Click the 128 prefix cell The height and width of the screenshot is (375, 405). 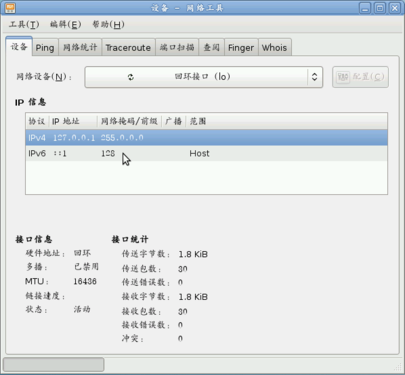pos(108,153)
